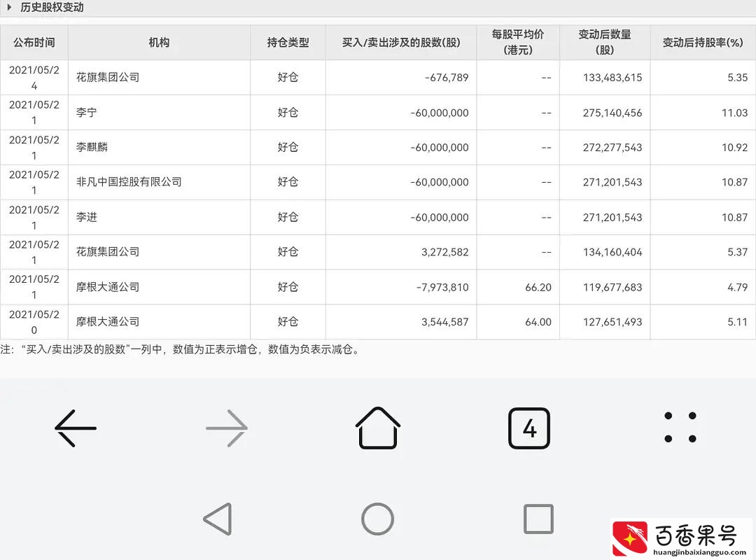This screenshot has width=756, height=560.
Task: Click the 持仓类型 column header
Action: click(288, 43)
